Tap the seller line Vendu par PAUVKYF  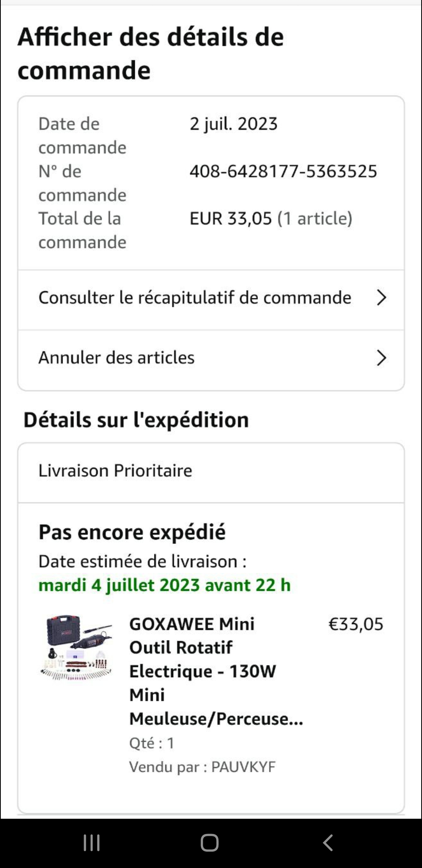click(202, 767)
